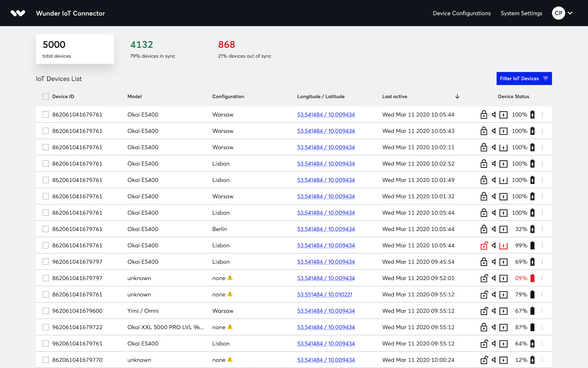Click the charging icon beside the 32% battery
This screenshot has height=368, width=588.
click(504, 229)
